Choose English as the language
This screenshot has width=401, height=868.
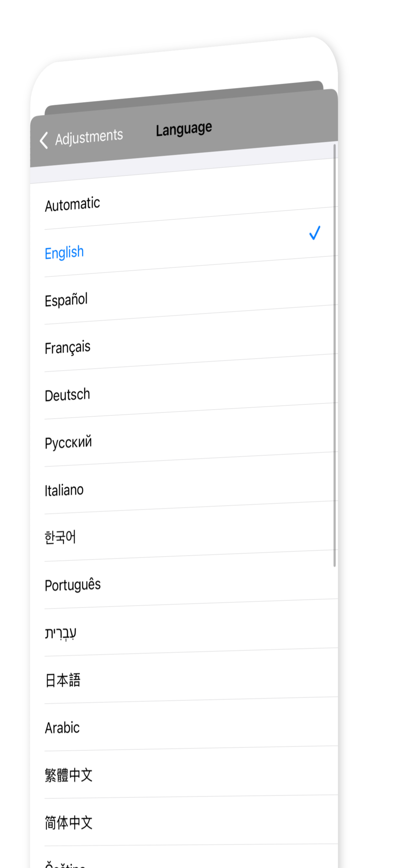coord(64,253)
